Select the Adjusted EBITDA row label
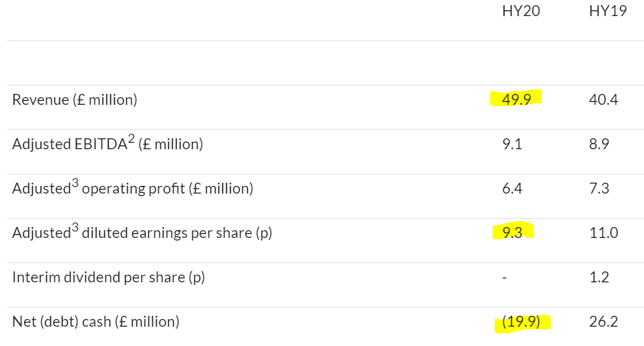Image resolution: width=644 pixels, height=346 pixels. coord(108,143)
